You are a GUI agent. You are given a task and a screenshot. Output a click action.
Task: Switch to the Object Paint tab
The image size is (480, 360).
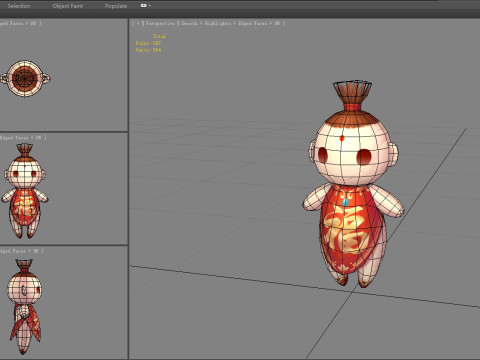pos(68,6)
